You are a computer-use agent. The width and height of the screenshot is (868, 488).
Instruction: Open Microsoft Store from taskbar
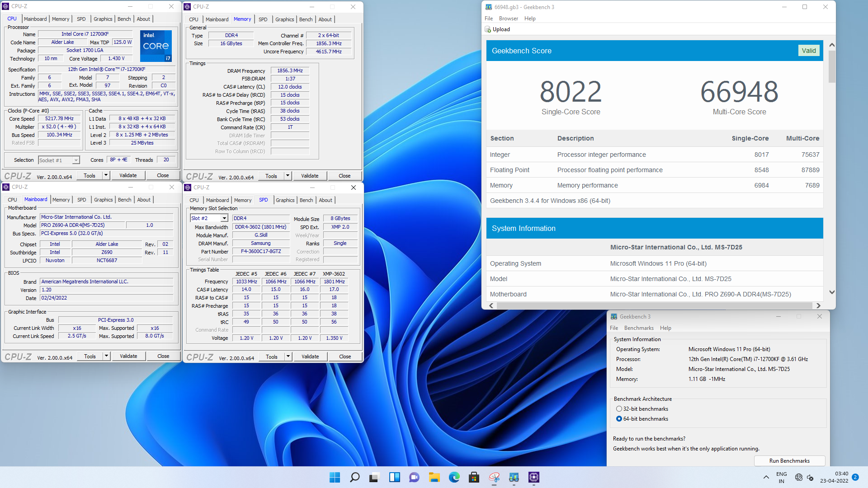(474, 477)
